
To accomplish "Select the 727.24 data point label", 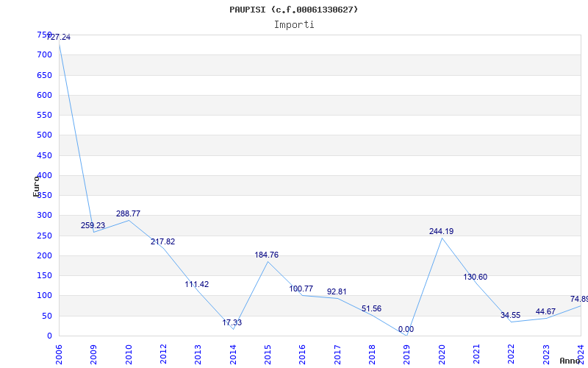I will pos(58,37).
